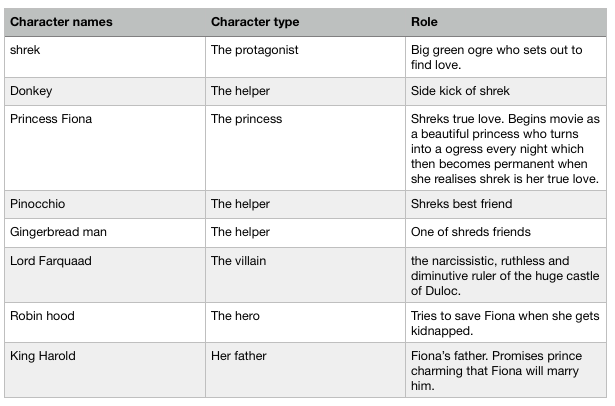Image resolution: width=615 pixels, height=406 pixels.
Task: Select the "shrek" name cell
Action: coord(24,49)
